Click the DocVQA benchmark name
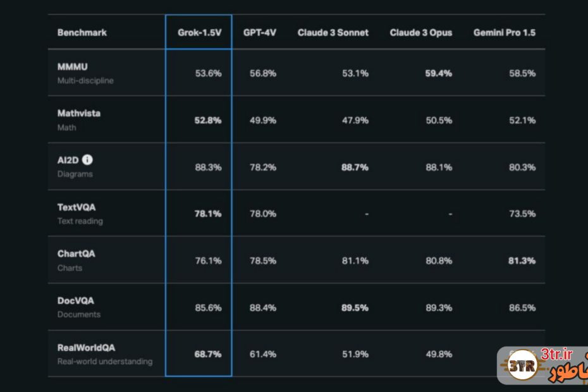This screenshot has height=392, width=588. point(75,301)
